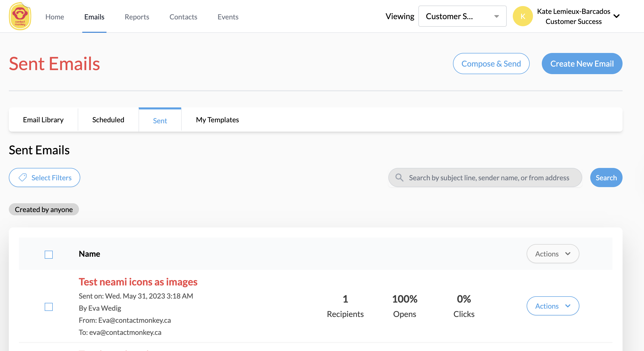Image resolution: width=644 pixels, height=351 pixels.
Task: Click the By Eva Wedig text
Action: pyautogui.click(x=100, y=308)
